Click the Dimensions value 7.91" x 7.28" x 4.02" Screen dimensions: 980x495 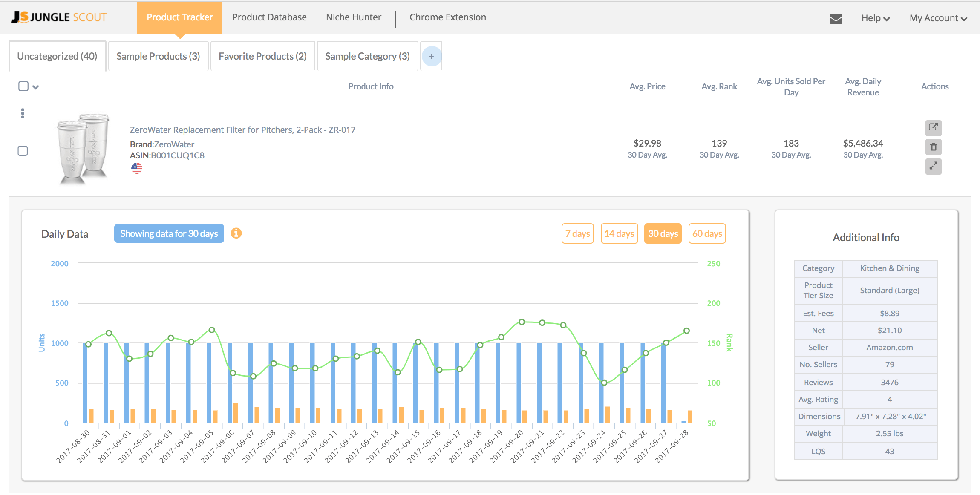(890, 417)
